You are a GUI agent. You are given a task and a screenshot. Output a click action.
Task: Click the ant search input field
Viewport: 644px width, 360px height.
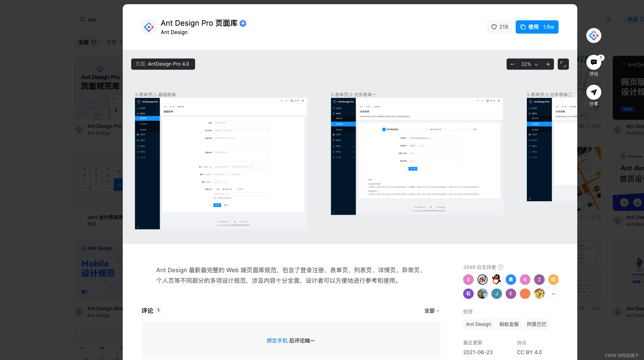[x=102, y=20]
